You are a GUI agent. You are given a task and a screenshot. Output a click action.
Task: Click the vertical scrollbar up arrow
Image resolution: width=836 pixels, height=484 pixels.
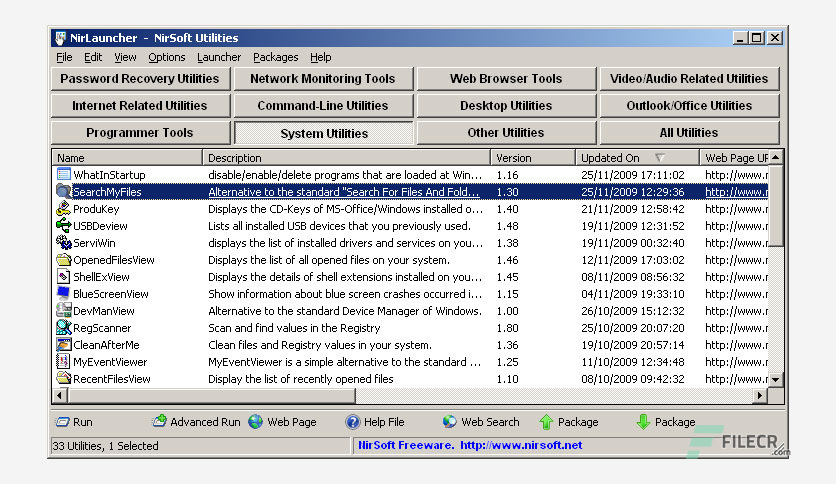[x=776, y=157]
